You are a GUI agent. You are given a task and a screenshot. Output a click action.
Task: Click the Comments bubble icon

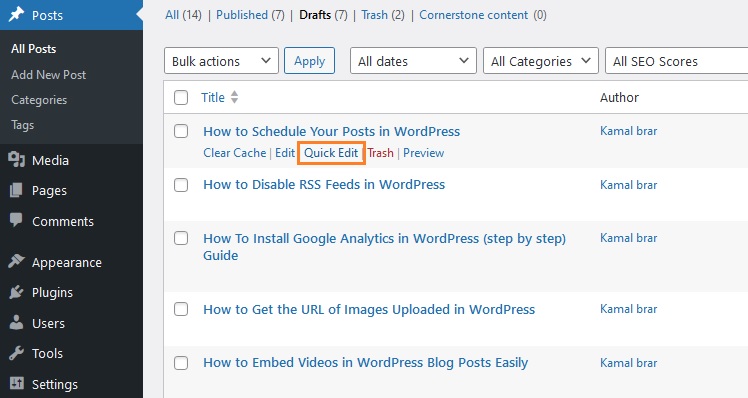coord(16,220)
